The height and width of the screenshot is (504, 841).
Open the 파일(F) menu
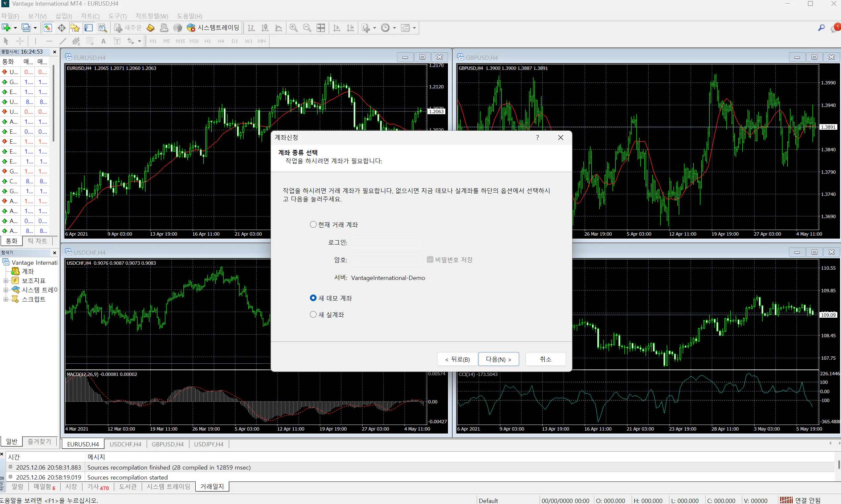coord(10,16)
